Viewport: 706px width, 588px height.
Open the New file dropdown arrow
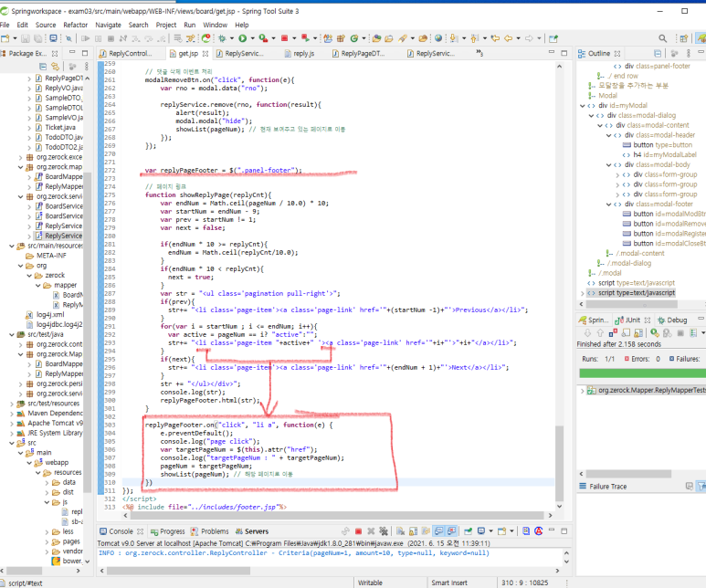pyautogui.click(x=15, y=38)
